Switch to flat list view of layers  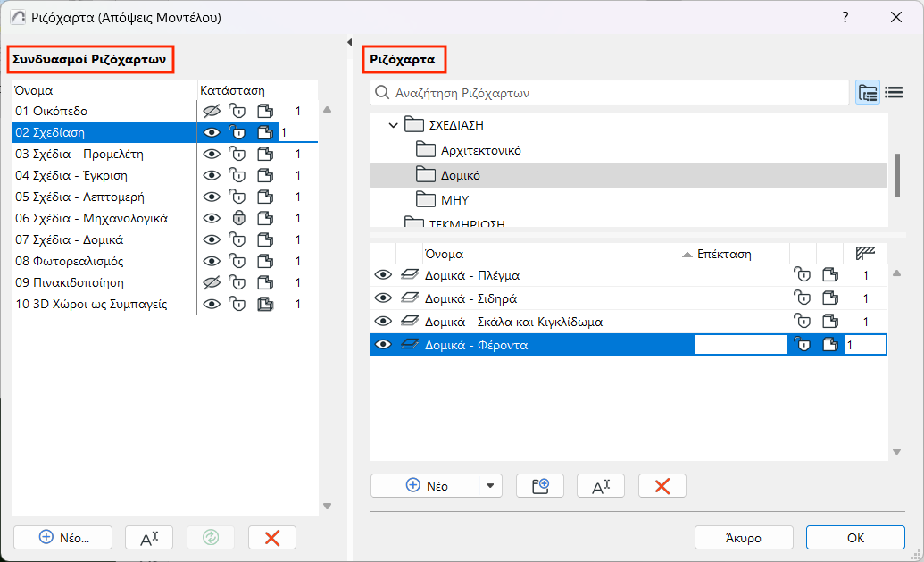(x=894, y=93)
